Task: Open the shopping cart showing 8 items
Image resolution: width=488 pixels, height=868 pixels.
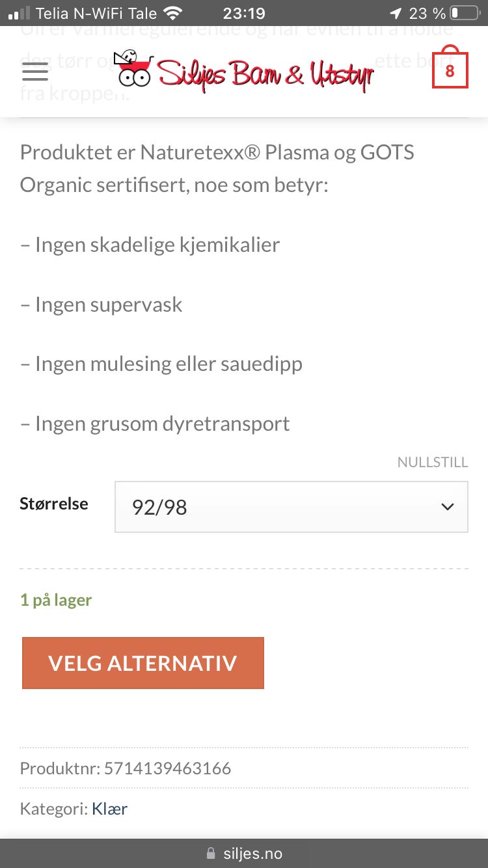Action: pos(450,68)
